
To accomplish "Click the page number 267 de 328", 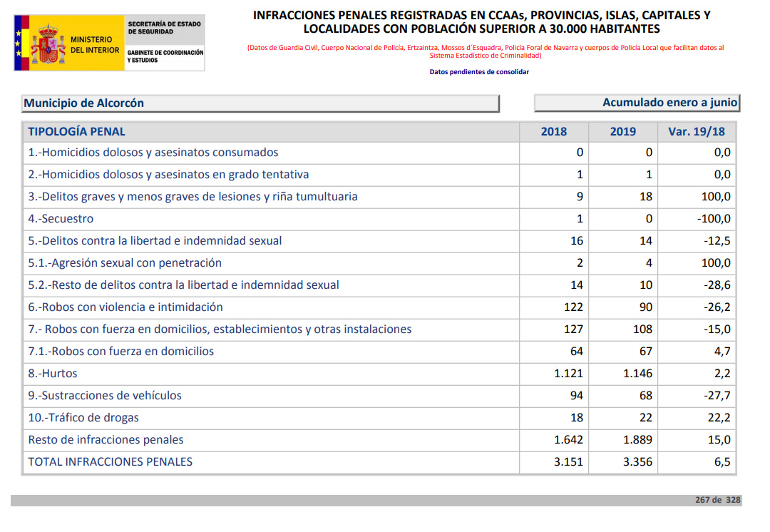I will (x=718, y=500).
